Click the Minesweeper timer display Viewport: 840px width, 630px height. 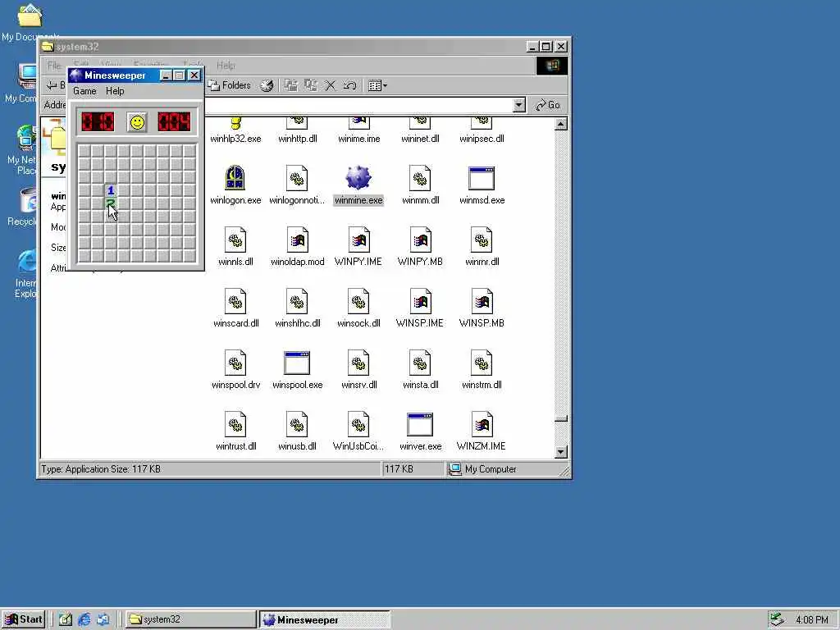(174, 122)
